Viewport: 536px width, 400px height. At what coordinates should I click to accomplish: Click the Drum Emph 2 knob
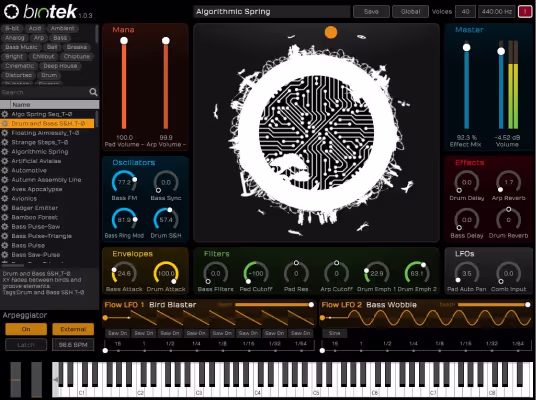417,274
